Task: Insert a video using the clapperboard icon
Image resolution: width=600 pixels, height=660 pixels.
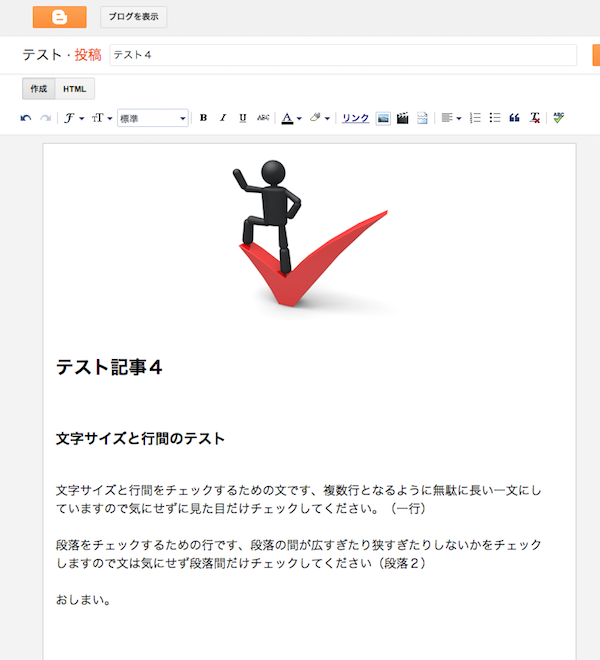Action: [x=403, y=118]
